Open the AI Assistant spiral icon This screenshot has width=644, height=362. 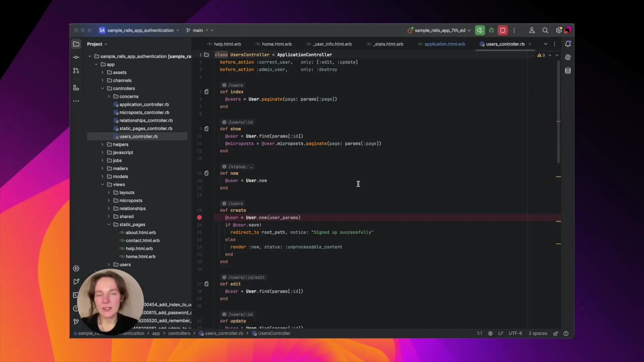pyautogui.click(x=568, y=57)
